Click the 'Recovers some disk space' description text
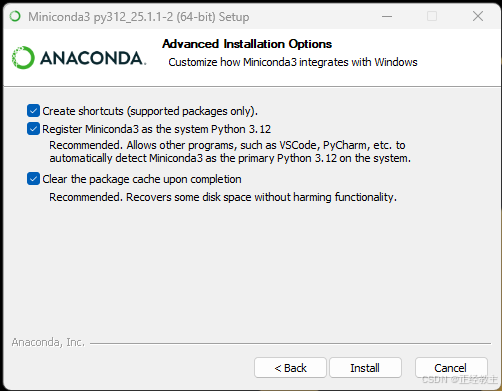502x391 pixels. click(x=223, y=197)
